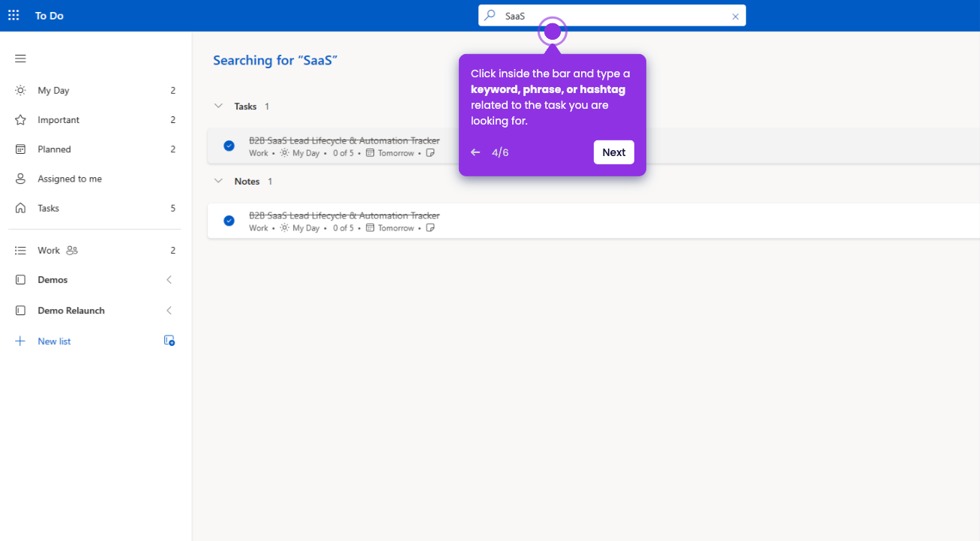Viewport: 980px width, 541px height.
Task: Click the Searching for "SaaS" heading
Action: [x=275, y=61]
